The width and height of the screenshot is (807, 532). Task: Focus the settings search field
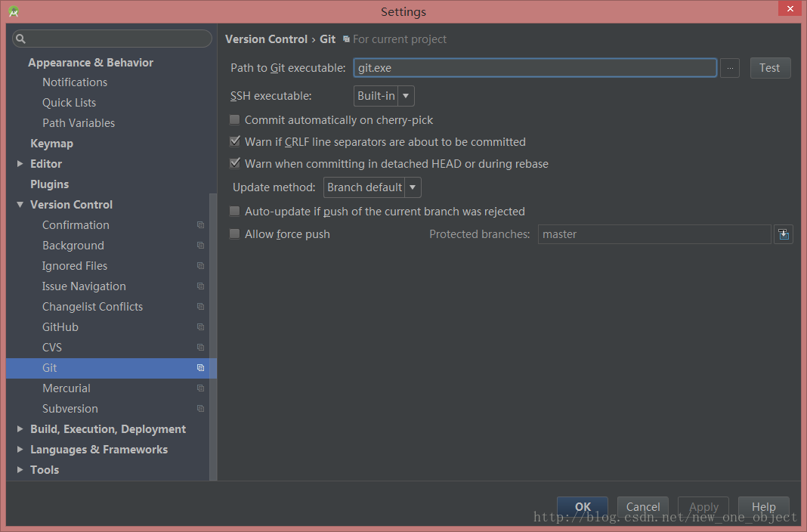point(112,39)
